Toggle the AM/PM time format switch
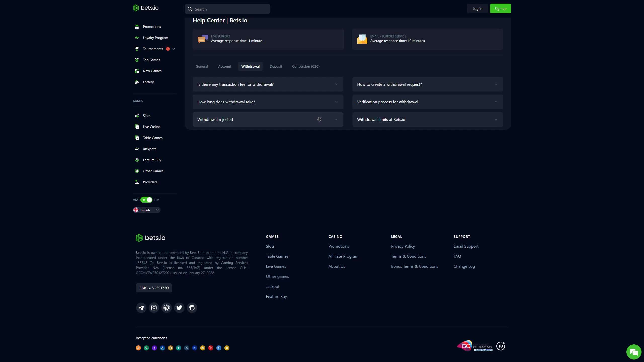The height and width of the screenshot is (362, 644). pos(146,200)
